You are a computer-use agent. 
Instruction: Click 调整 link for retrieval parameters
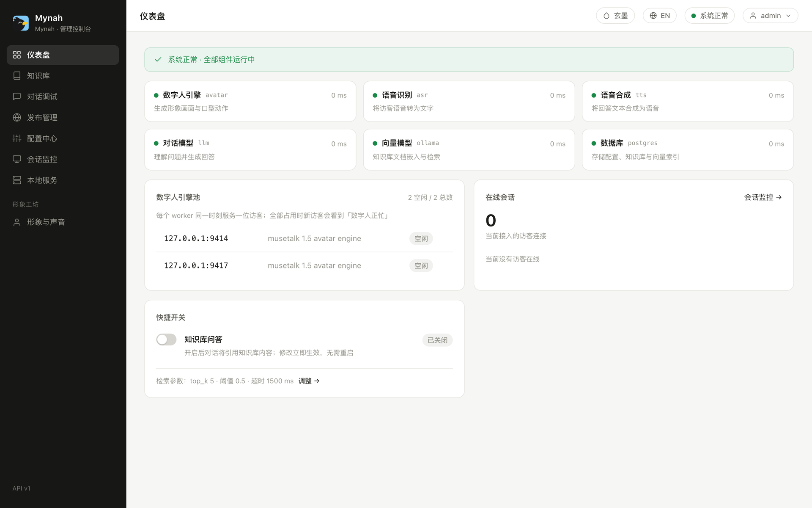(x=309, y=381)
